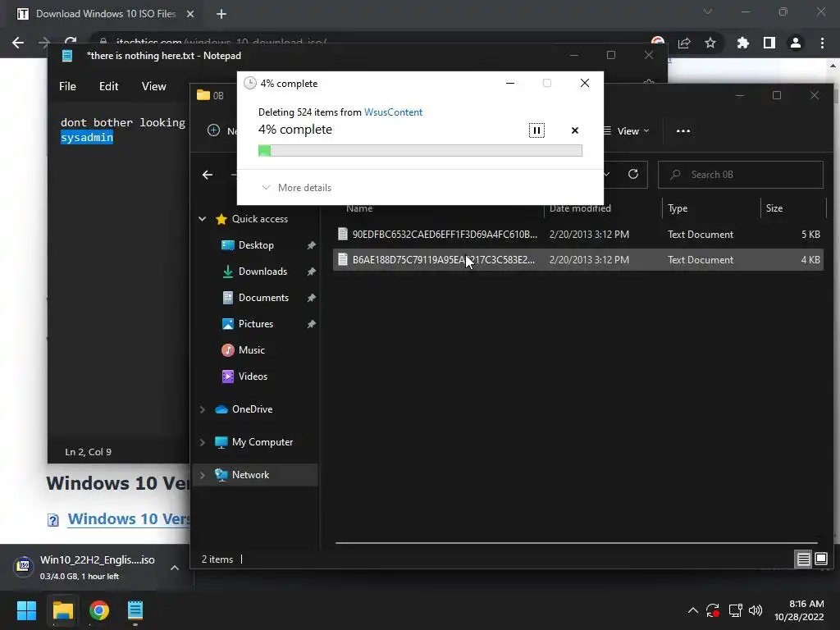The image size is (840, 630).
Task: Open Quick access in the navigation pane
Action: point(260,218)
